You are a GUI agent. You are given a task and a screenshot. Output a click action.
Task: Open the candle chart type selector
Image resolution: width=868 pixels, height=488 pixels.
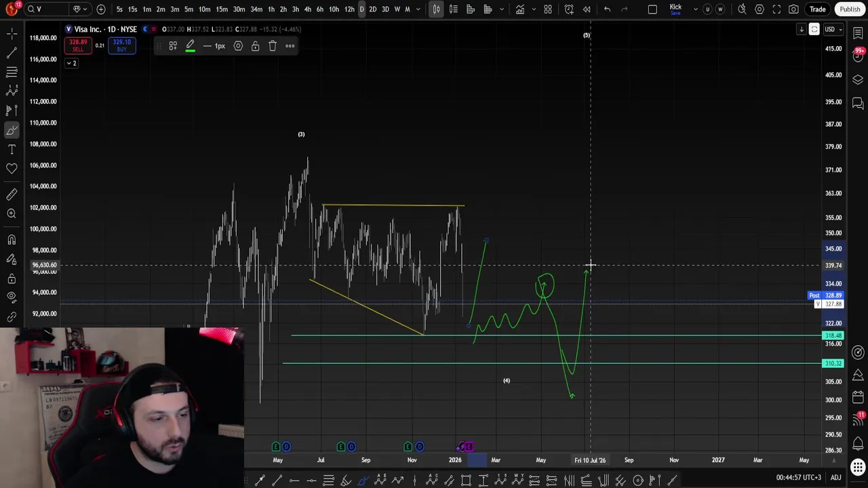(436, 9)
